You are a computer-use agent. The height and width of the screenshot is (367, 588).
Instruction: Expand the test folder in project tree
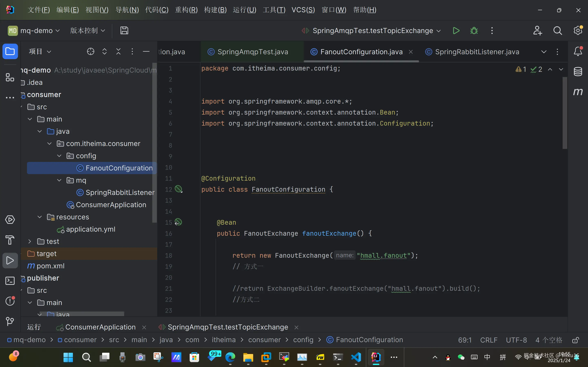point(30,242)
